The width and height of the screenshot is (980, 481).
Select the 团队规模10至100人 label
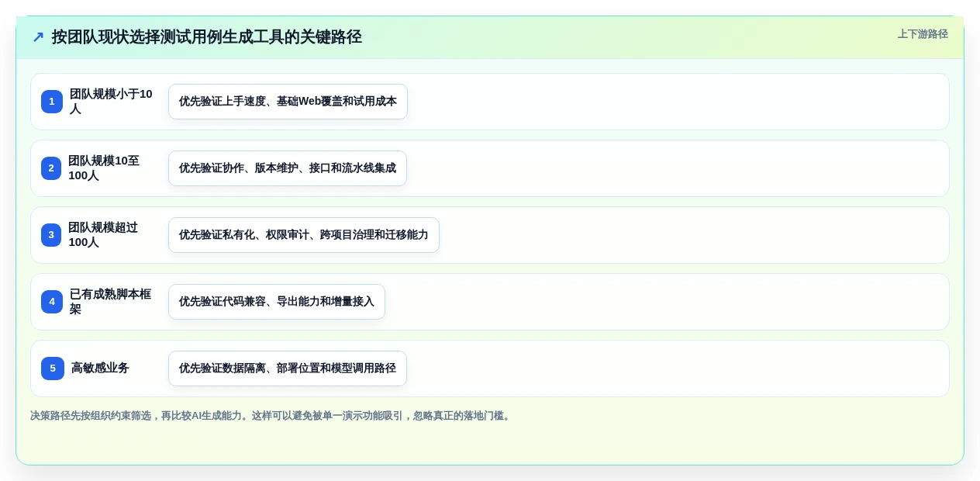104,168
